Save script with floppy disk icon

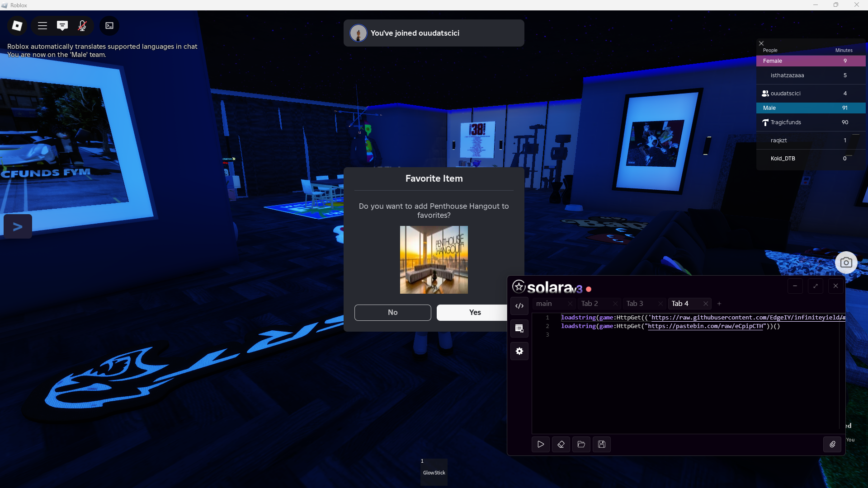click(602, 445)
